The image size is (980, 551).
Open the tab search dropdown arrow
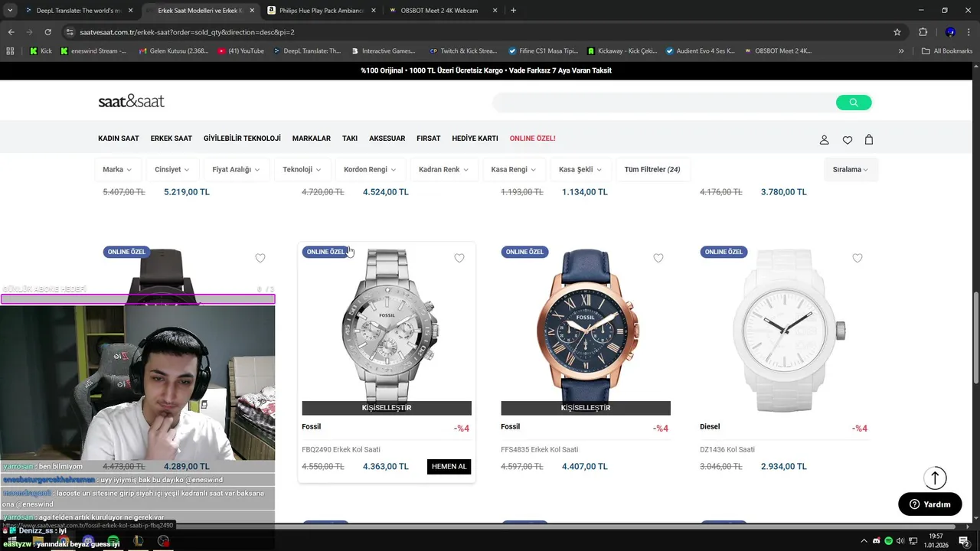(x=10, y=11)
